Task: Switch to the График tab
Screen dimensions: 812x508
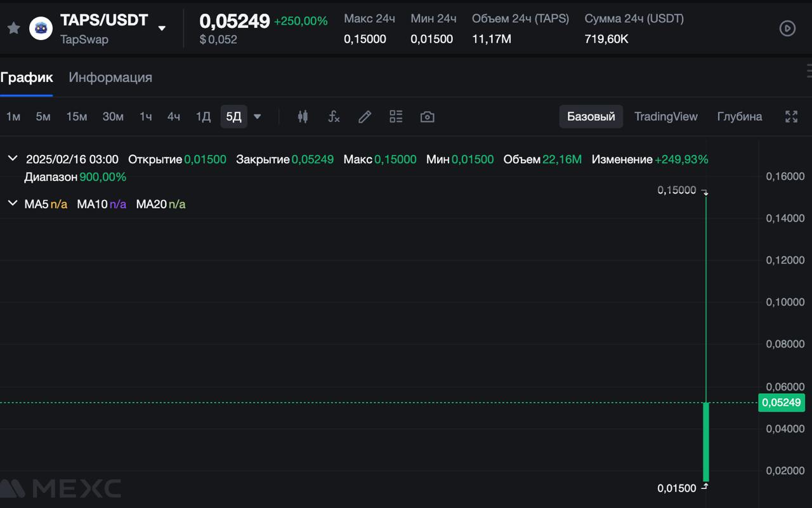Action: 27,77
